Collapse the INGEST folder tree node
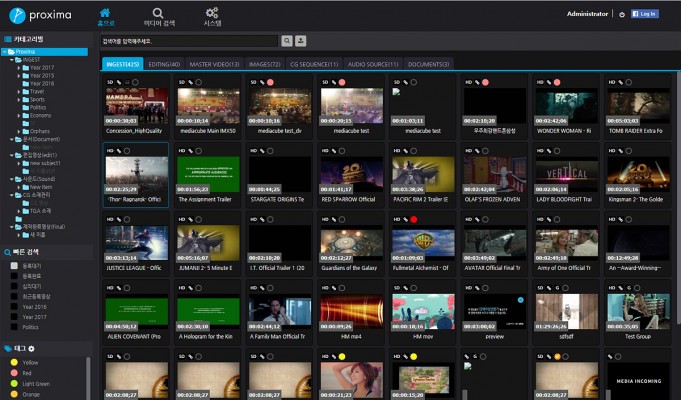 point(13,60)
